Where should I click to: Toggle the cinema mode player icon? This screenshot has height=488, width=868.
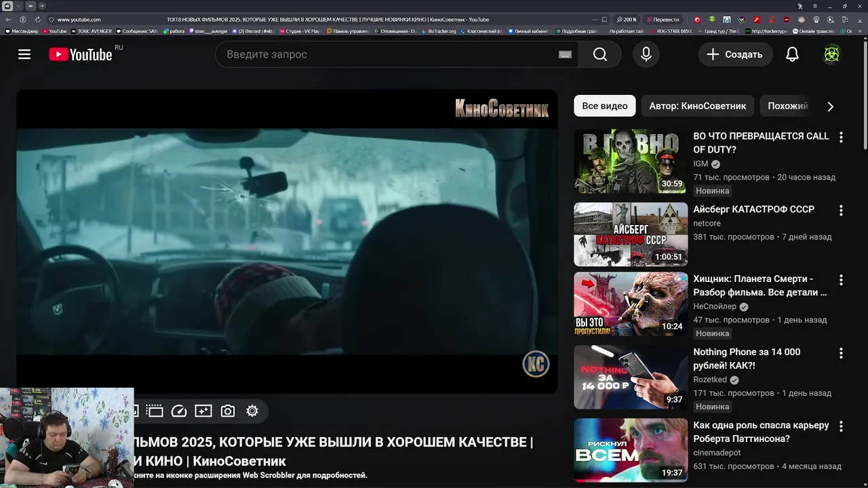pyautogui.click(x=155, y=411)
